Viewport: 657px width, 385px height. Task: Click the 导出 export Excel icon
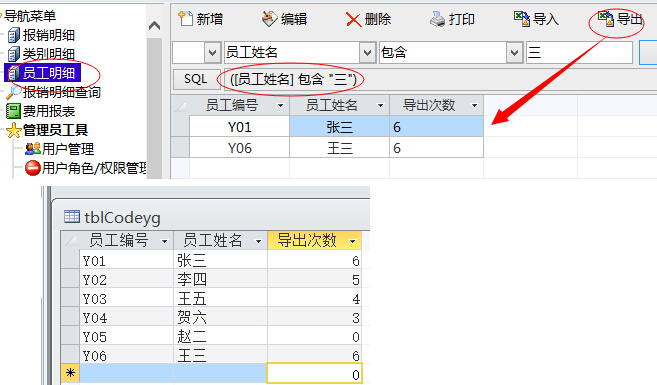coord(606,18)
